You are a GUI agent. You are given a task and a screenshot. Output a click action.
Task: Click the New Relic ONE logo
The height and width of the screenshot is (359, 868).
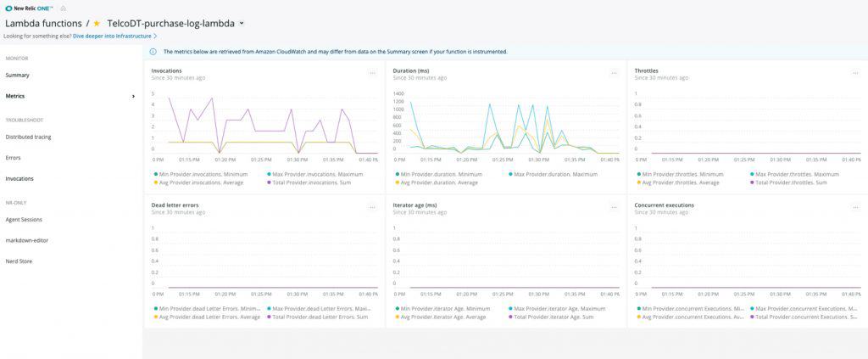tap(29, 8)
